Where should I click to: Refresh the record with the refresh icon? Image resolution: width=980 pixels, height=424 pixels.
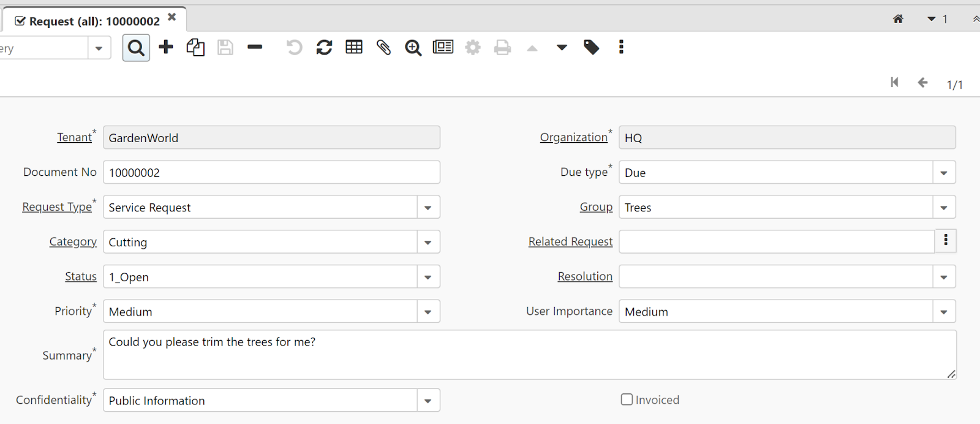pyautogui.click(x=324, y=47)
